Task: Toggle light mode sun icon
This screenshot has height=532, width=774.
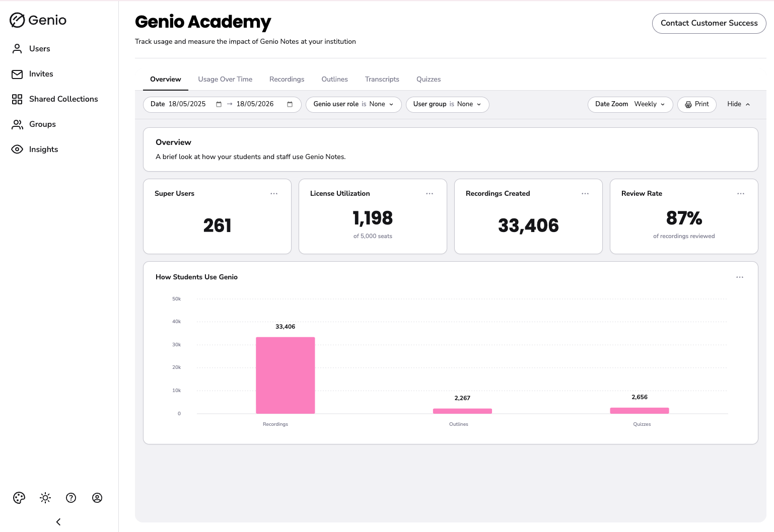Action: pos(45,498)
